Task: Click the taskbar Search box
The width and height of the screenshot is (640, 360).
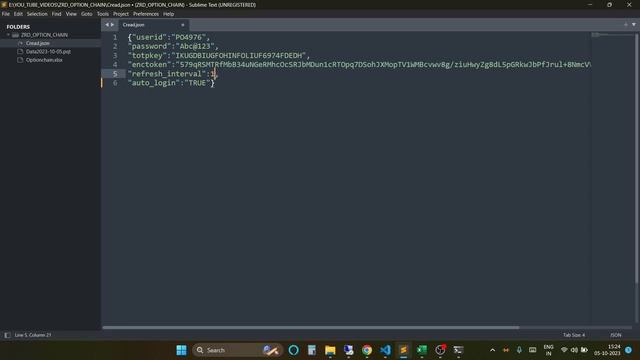Action: (x=238, y=350)
